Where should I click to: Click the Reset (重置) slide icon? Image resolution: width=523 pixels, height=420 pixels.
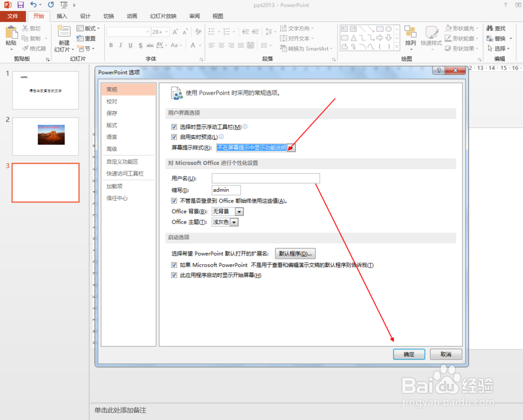tap(79, 38)
